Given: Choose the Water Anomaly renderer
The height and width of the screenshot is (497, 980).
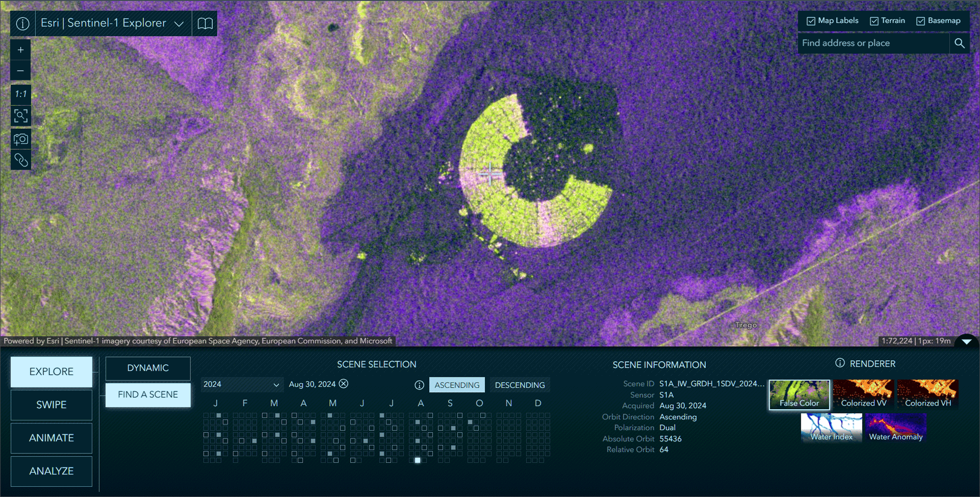Looking at the screenshot, I should pyautogui.click(x=896, y=428).
